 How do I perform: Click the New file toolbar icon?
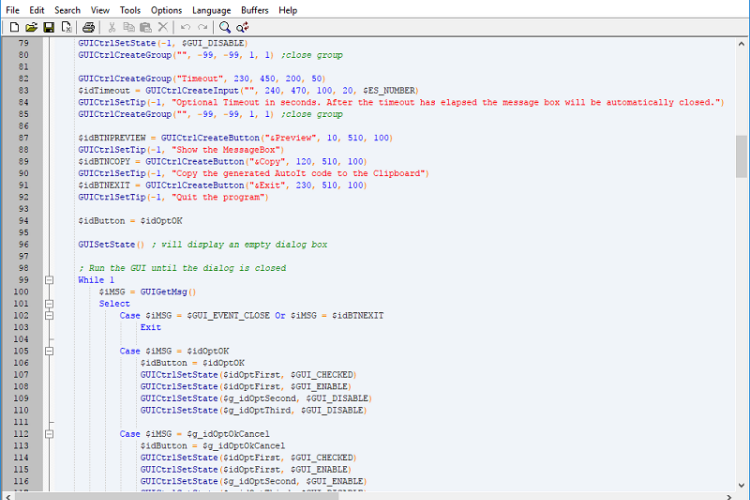(x=14, y=27)
